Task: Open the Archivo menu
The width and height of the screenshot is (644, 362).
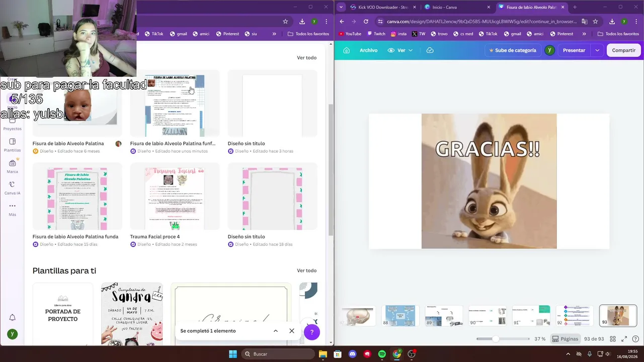Action: click(368, 50)
